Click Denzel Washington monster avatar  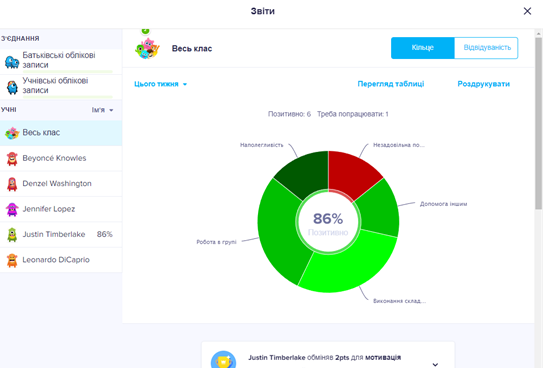click(x=12, y=184)
